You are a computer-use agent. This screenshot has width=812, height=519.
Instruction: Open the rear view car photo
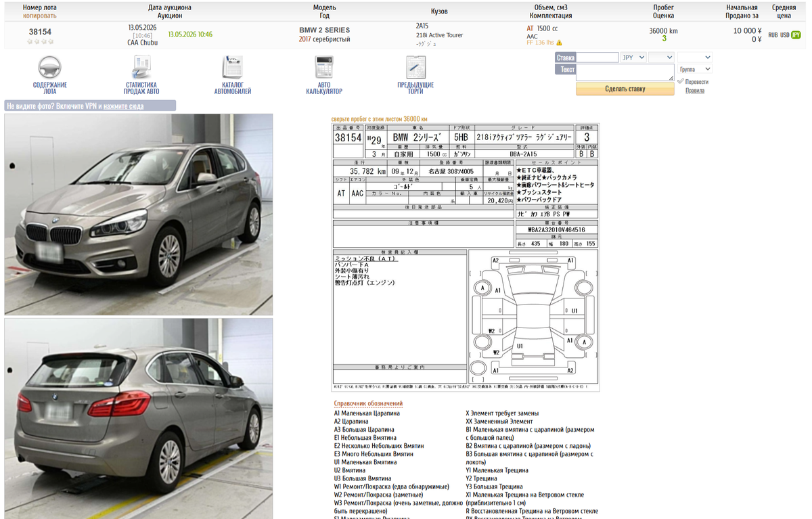tap(139, 418)
